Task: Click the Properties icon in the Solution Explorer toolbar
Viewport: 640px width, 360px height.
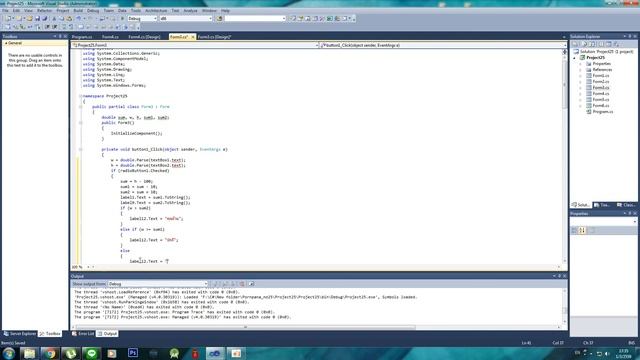Action: pos(576,44)
